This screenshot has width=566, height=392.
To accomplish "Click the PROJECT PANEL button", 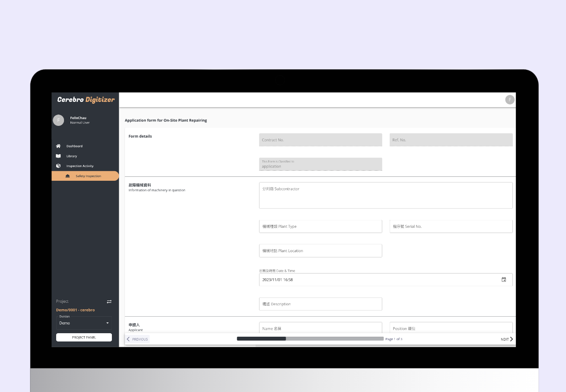I will pos(84,338).
